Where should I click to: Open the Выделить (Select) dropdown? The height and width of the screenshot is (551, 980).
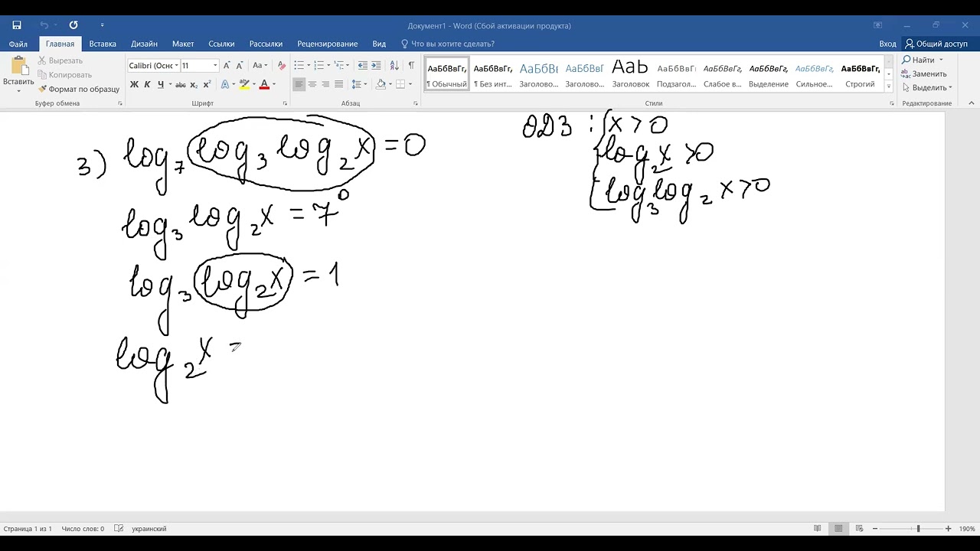(926, 88)
